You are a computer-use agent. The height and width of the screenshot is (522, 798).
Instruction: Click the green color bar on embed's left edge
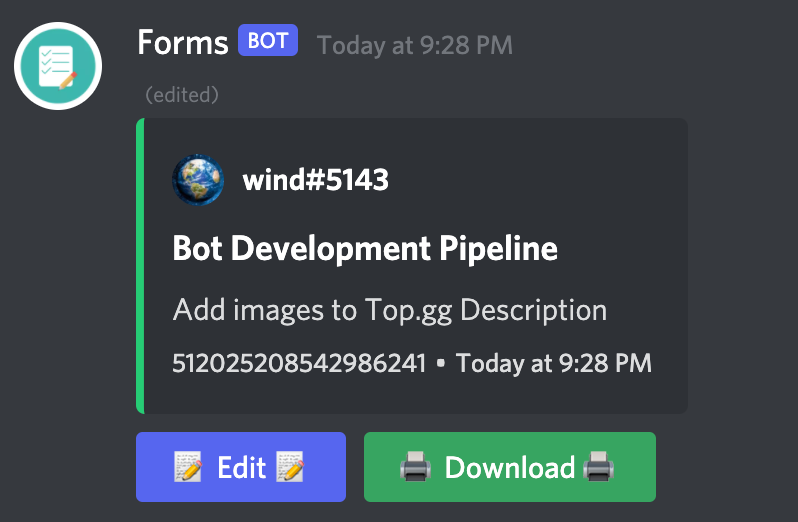coord(140,266)
